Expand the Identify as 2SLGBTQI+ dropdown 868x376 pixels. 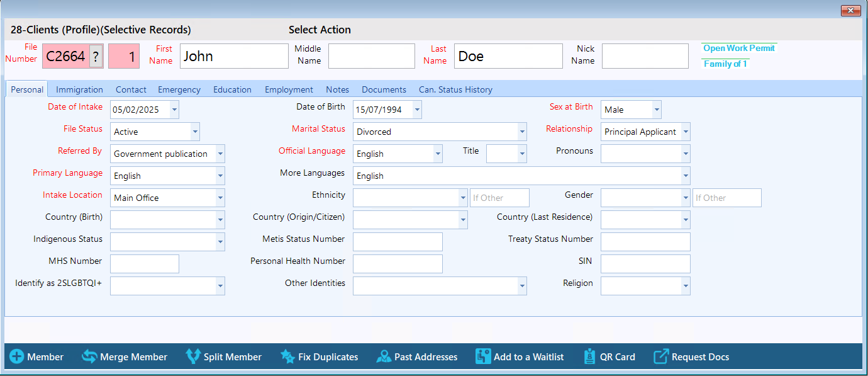220,286
